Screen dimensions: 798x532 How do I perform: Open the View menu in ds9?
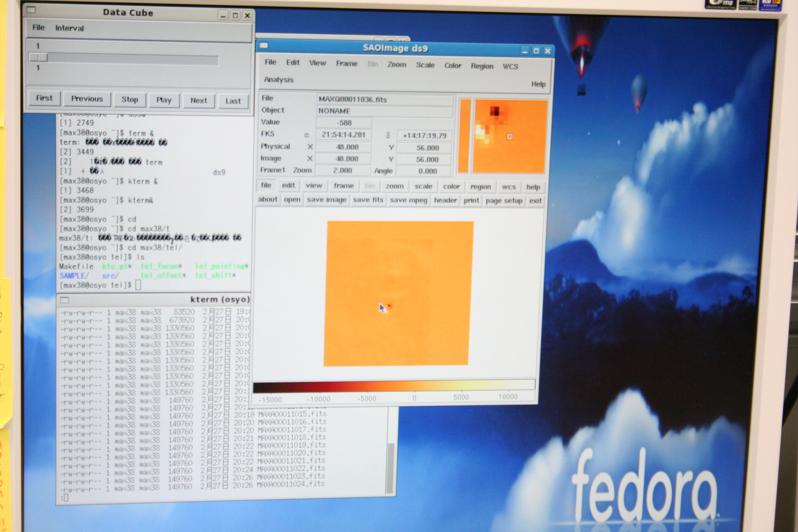coord(317,63)
